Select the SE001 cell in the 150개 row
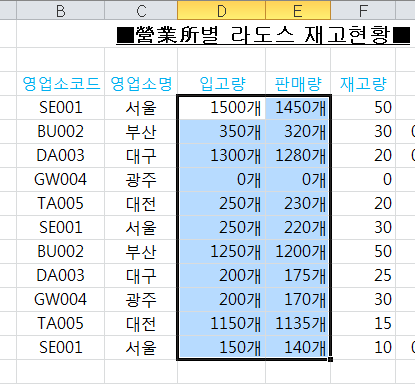 pyautogui.click(x=61, y=347)
